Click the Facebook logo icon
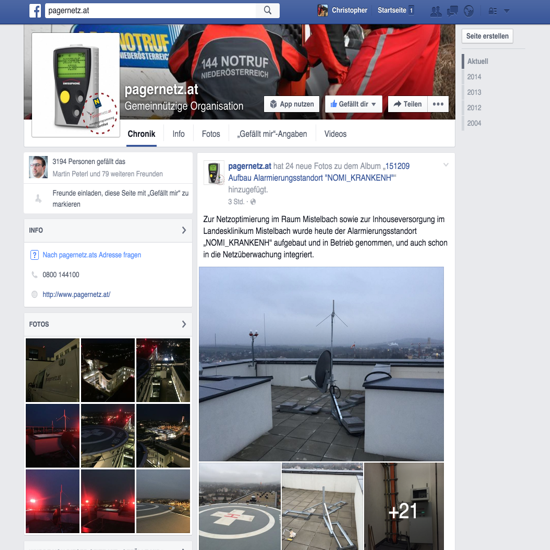Image resolution: width=550 pixels, height=550 pixels. tap(35, 11)
